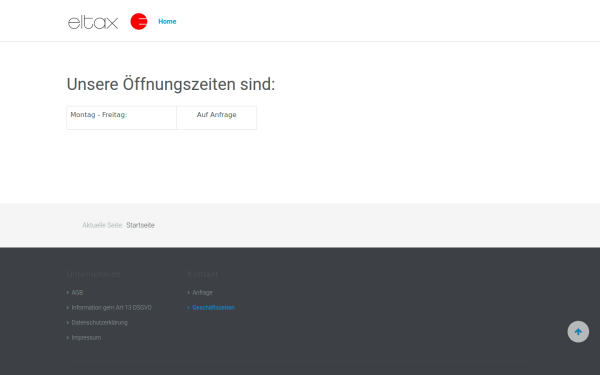Open Information gem Art 13 DSGVO link
600x375 pixels.
(x=111, y=307)
